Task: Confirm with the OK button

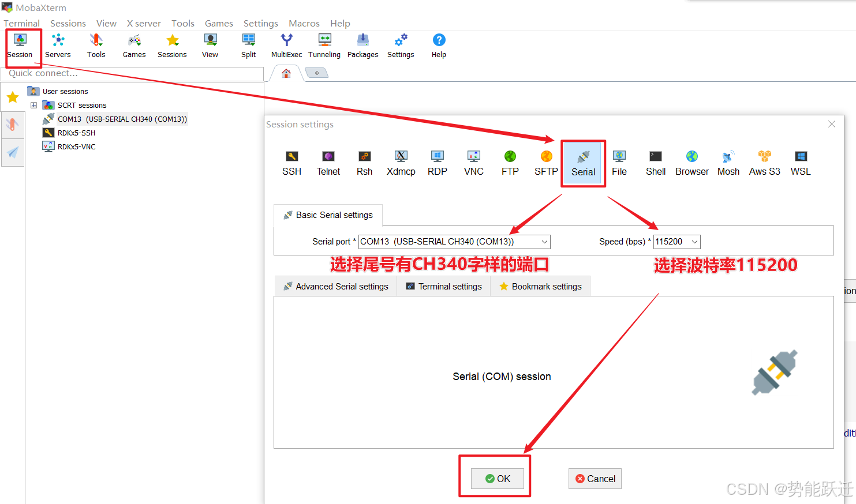Action: 498,479
